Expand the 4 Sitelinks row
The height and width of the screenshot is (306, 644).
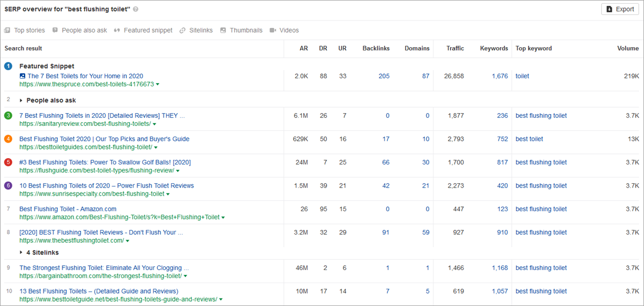click(21, 252)
